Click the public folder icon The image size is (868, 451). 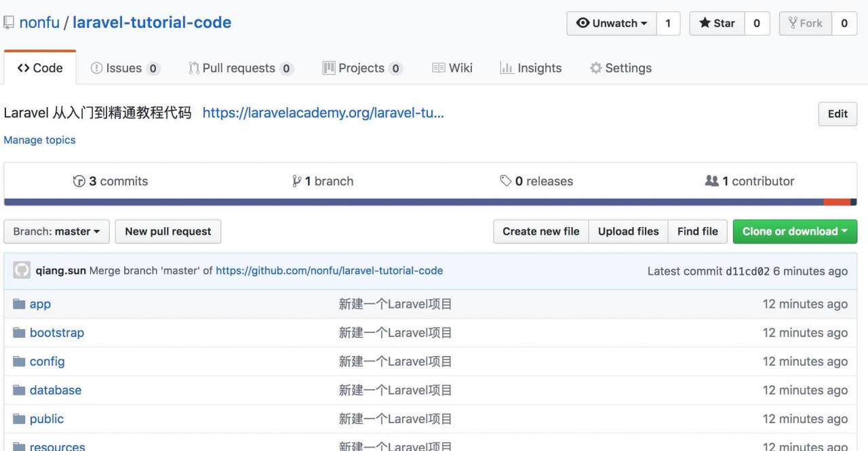19,419
